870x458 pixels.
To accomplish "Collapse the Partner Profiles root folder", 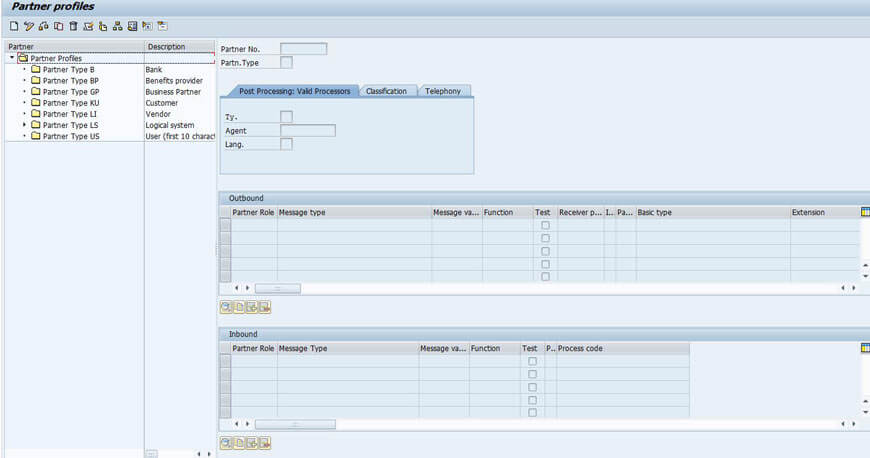I will point(11,58).
